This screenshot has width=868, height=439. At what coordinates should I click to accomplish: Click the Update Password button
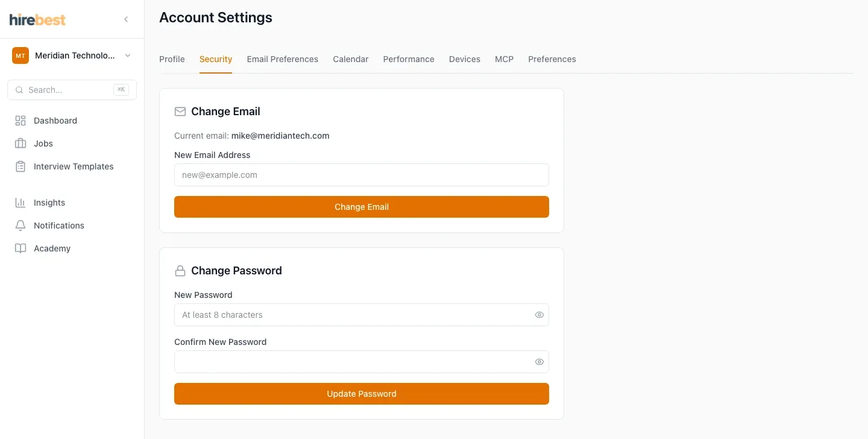(x=362, y=394)
